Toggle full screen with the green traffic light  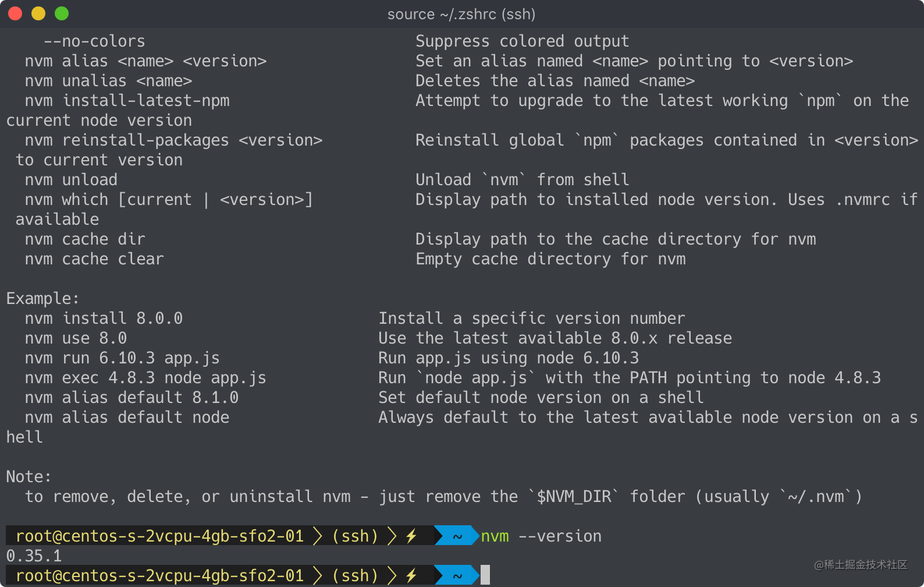(61, 13)
